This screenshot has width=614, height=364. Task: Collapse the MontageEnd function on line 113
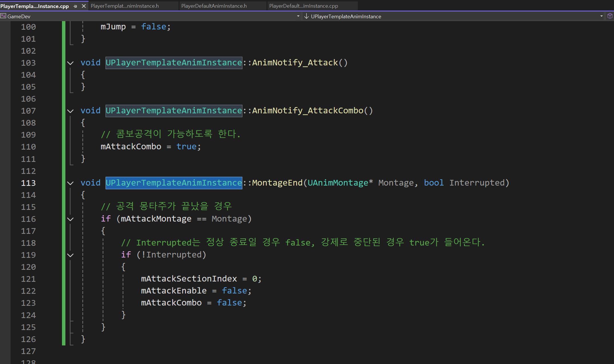point(70,183)
